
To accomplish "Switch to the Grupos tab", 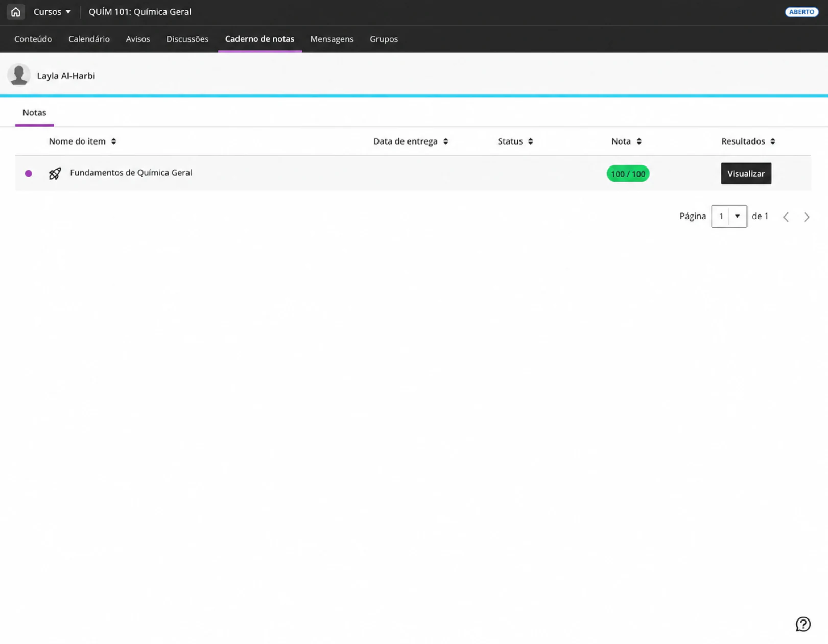I will click(x=384, y=39).
